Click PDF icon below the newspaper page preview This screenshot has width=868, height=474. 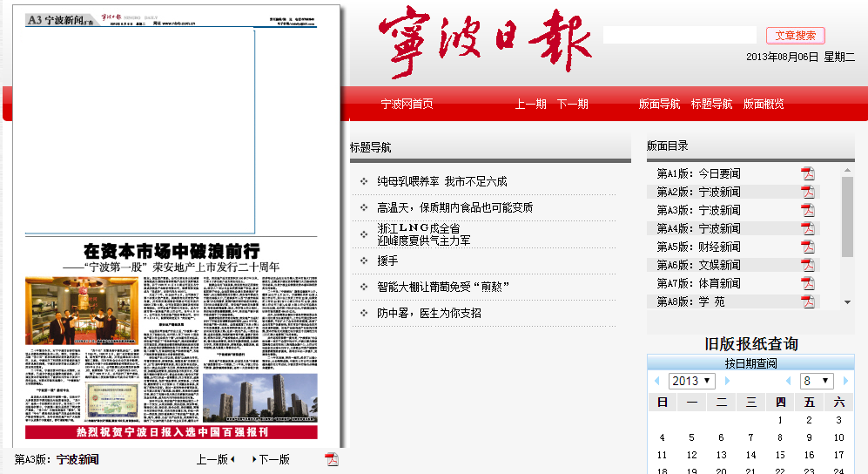[x=331, y=459]
